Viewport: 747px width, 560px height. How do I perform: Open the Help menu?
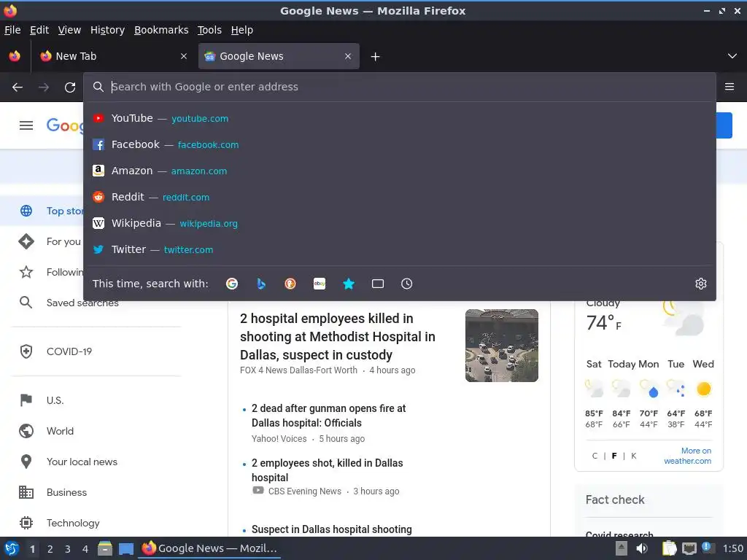coord(242,30)
